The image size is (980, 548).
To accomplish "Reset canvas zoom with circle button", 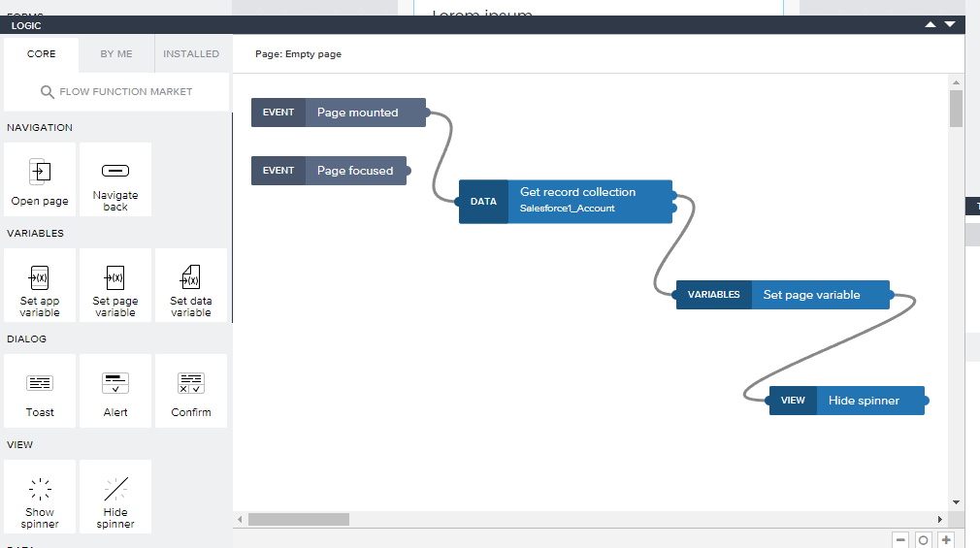I will pos(923,540).
